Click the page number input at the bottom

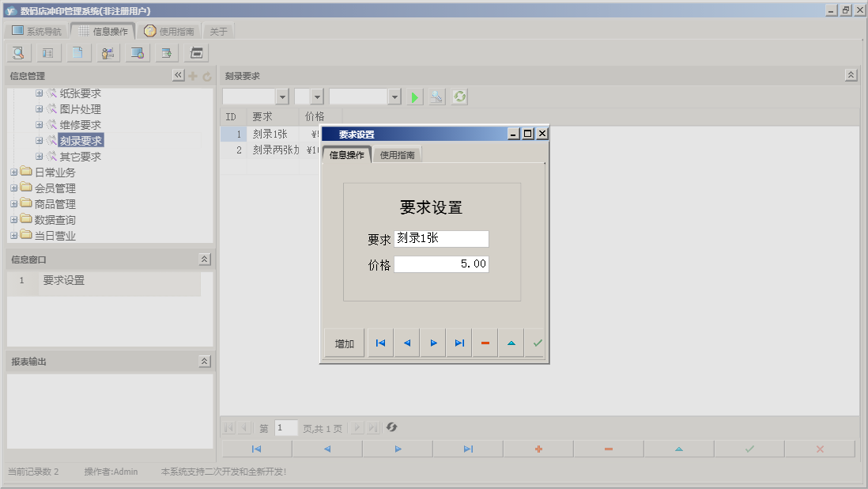[x=285, y=427]
